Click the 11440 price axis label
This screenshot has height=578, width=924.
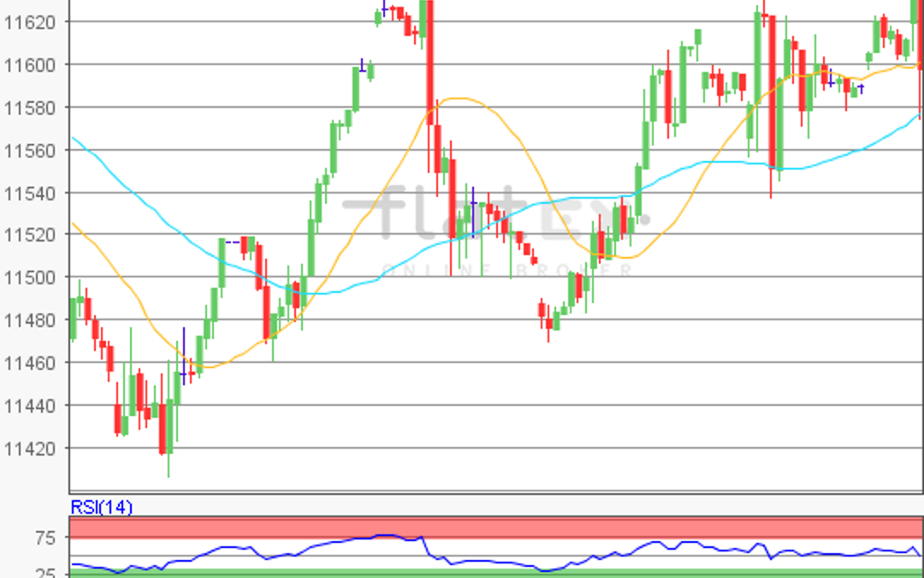pos(29,406)
